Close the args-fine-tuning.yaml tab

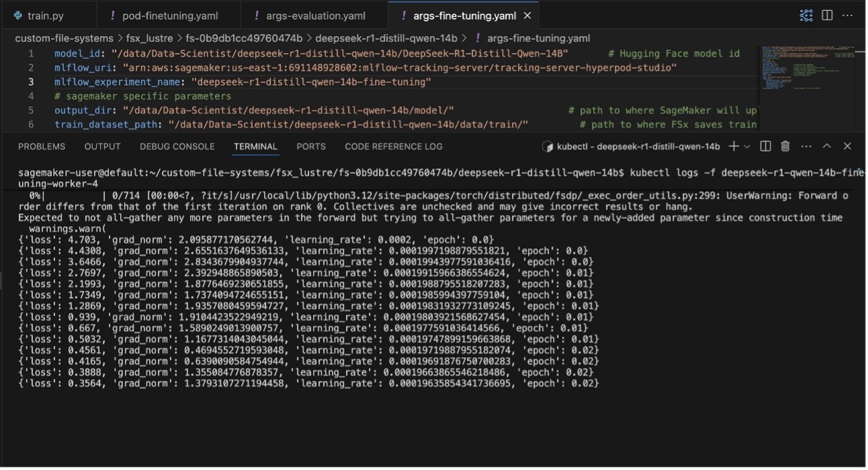527,15
